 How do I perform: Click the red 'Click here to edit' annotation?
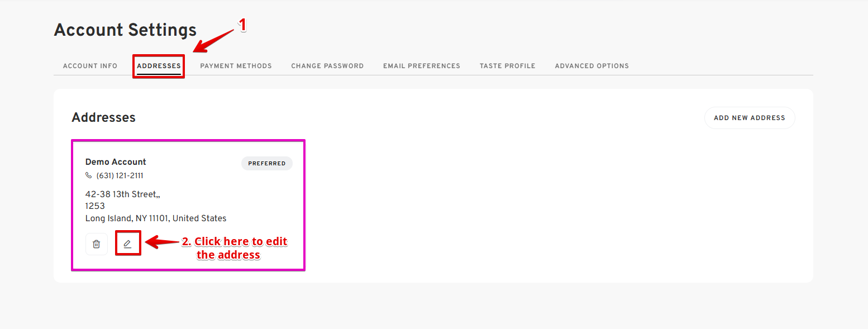point(235,248)
